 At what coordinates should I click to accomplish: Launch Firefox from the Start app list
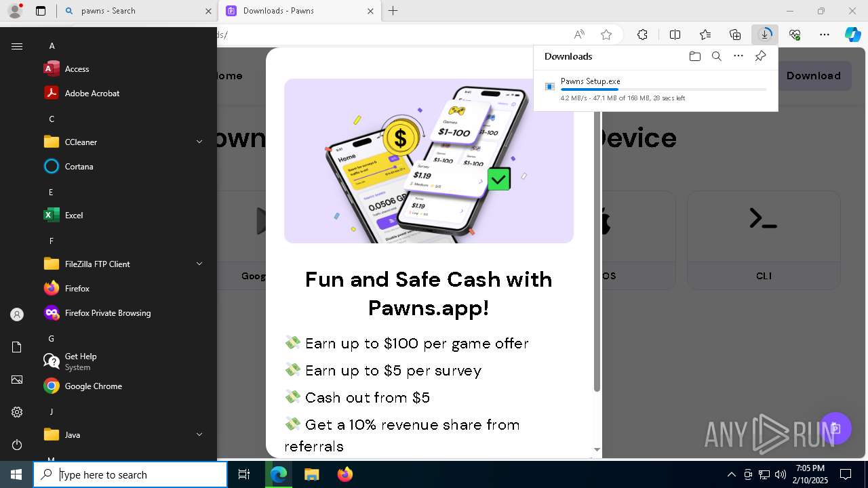point(125,289)
